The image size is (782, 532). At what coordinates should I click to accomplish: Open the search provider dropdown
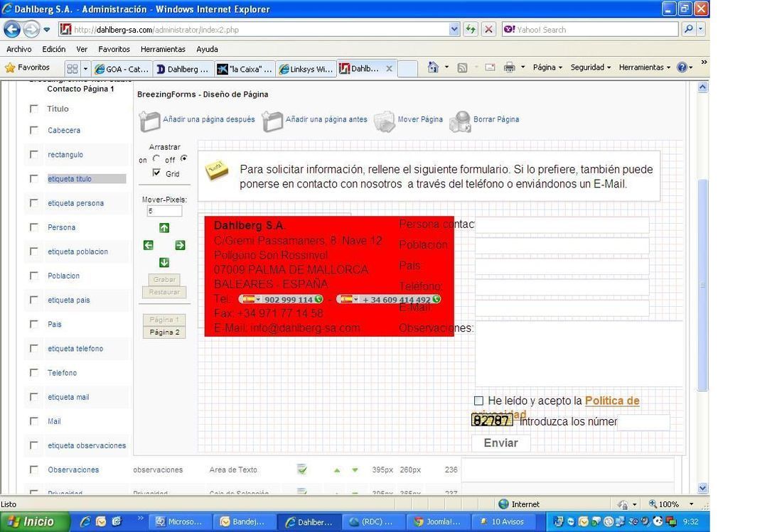point(701,29)
